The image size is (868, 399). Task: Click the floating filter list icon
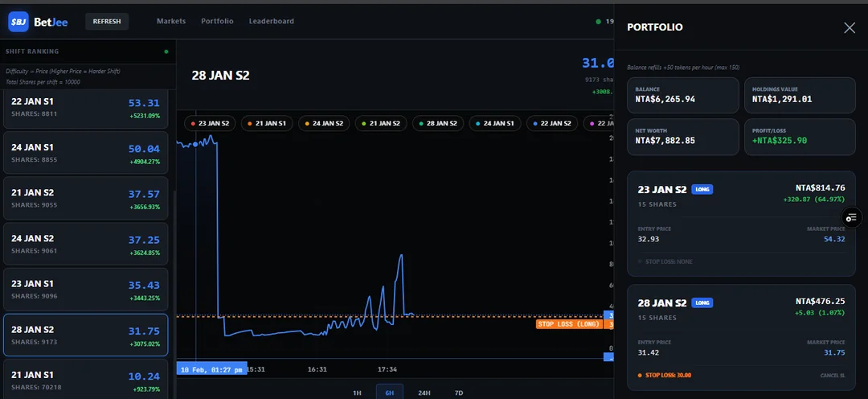tap(851, 218)
